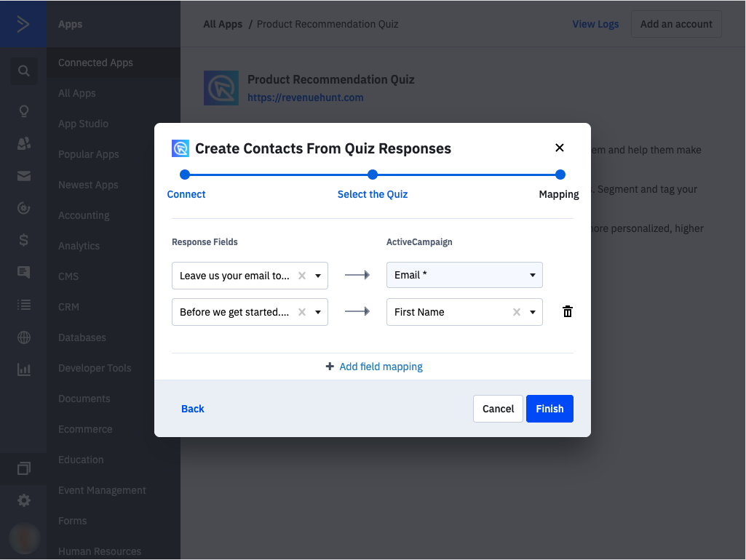Select CMS category
746x560 pixels.
click(x=68, y=276)
